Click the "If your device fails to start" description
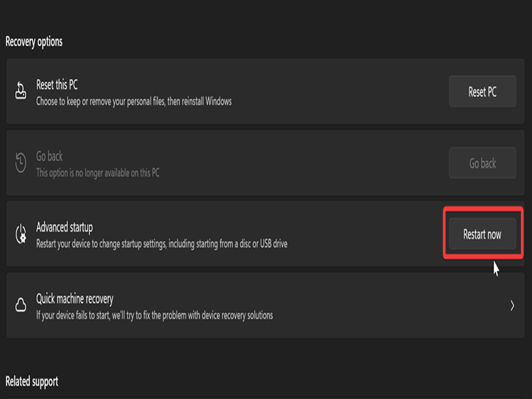Screen dimensions: 532x399 (154, 315)
